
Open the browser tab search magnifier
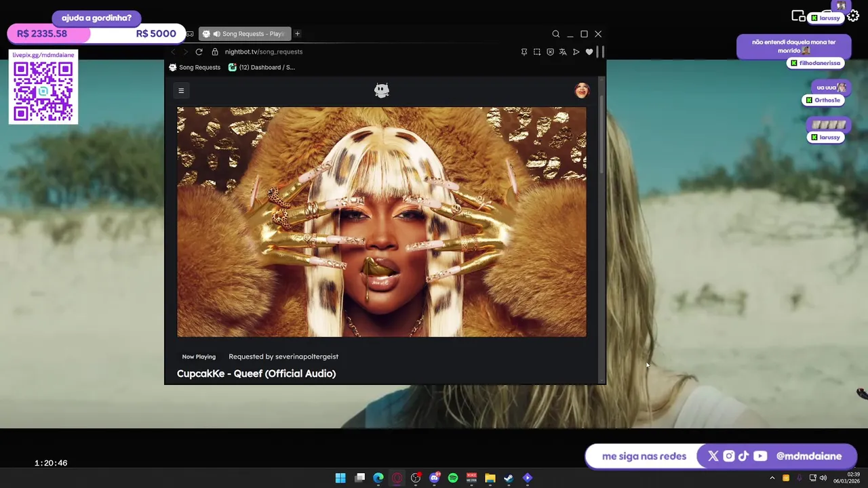pyautogui.click(x=556, y=34)
